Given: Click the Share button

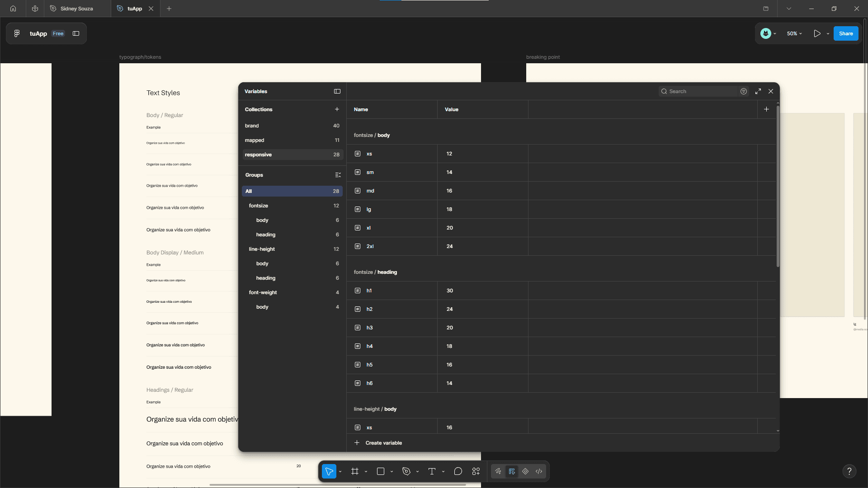Looking at the screenshot, I should click(846, 33).
